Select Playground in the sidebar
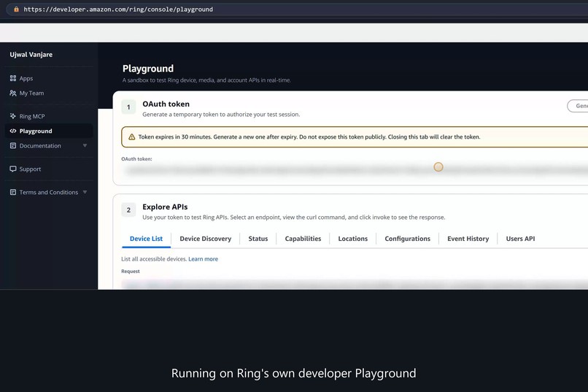This screenshot has width=588, height=392. point(49,131)
